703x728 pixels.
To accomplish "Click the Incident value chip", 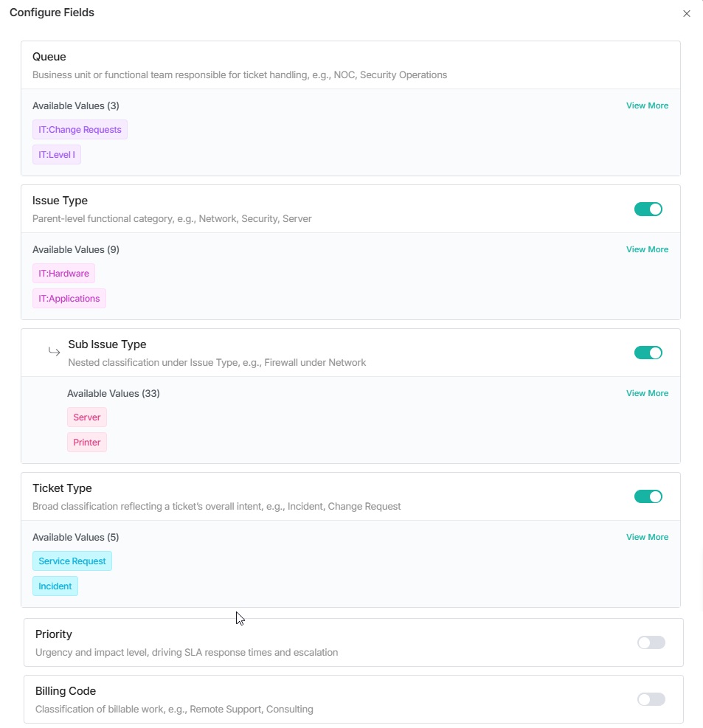I will click(55, 586).
